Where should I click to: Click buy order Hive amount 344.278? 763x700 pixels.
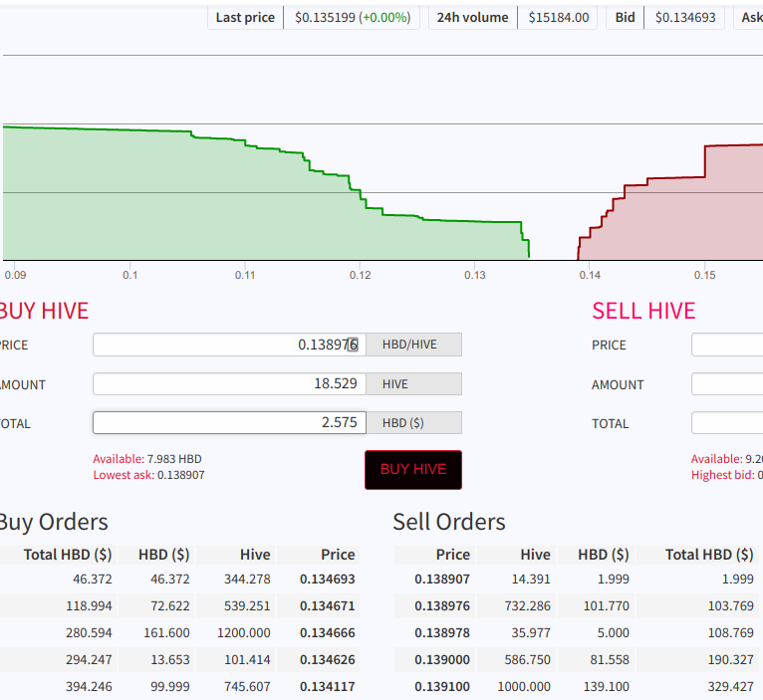[247, 579]
